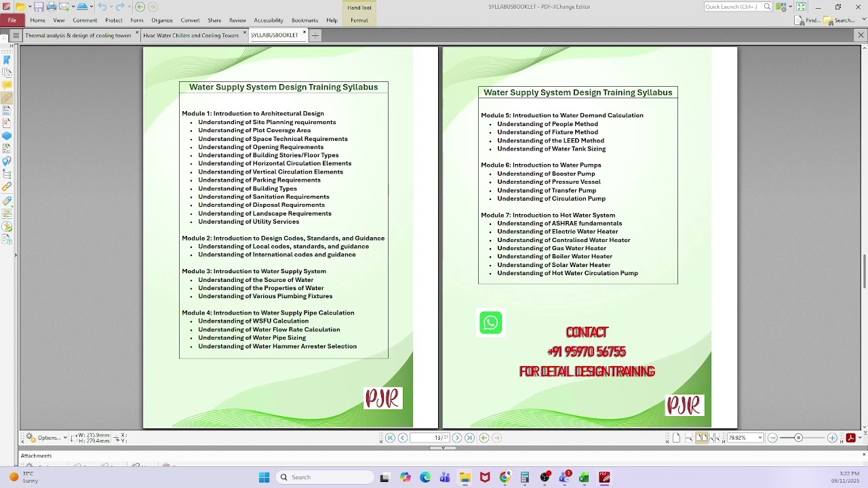Open the Bookmarks pane icon in sidebar

(x=7, y=60)
